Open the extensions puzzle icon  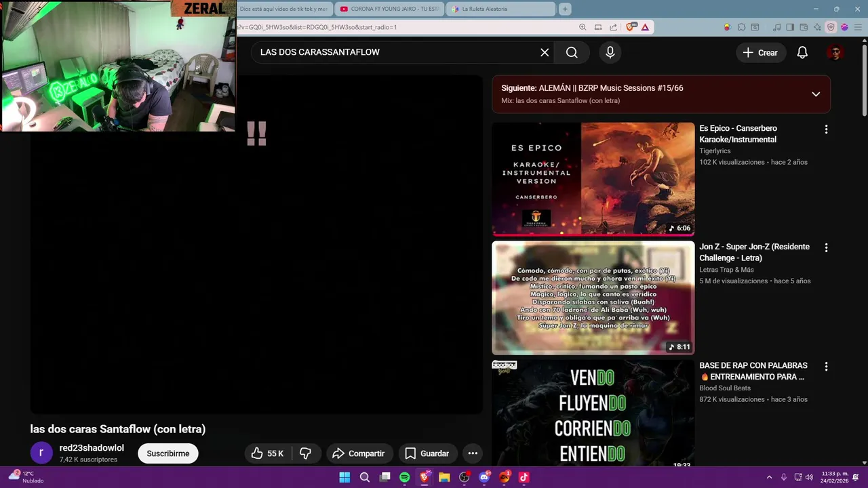pyautogui.click(x=741, y=27)
